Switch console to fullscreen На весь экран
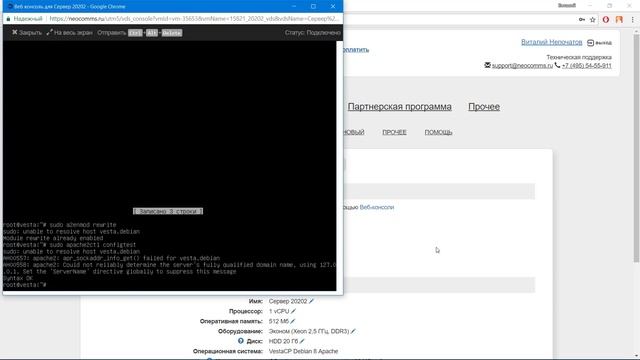 tap(69, 33)
